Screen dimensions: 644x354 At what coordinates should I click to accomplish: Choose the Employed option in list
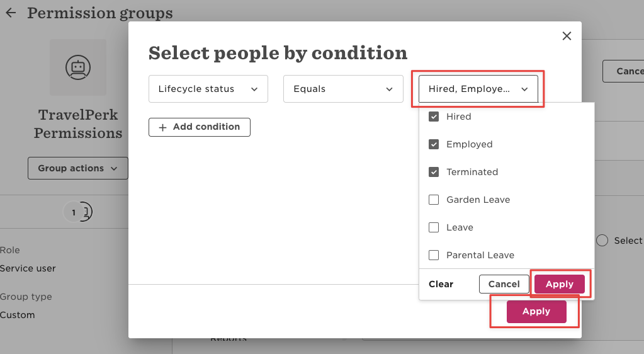tap(470, 144)
